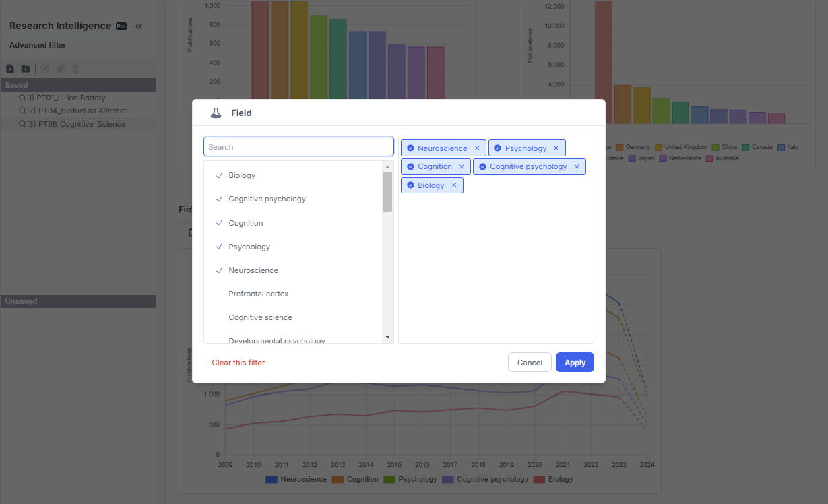Click the trash delete icon
Screen dimensions: 828x504
(75, 69)
